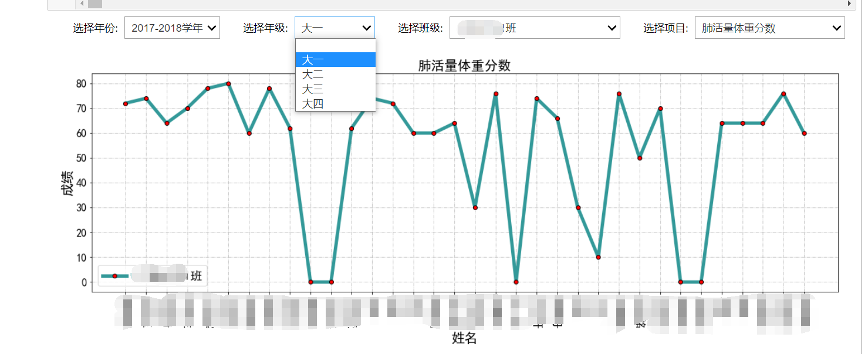868x354 pixels.
Task: Open the 选择班级 class dropdown
Action: coord(534,27)
